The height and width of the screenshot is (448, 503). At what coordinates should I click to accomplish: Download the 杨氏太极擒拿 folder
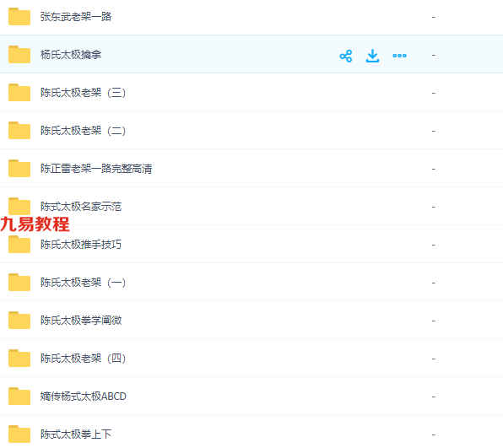372,56
